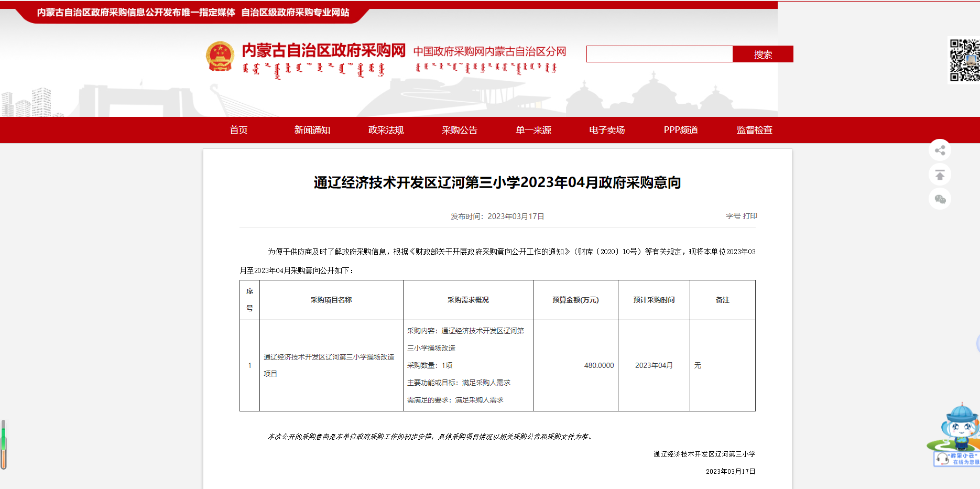Click the back-to-top arrow icon
The width and height of the screenshot is (980, 489).
[x=940, y=175]
